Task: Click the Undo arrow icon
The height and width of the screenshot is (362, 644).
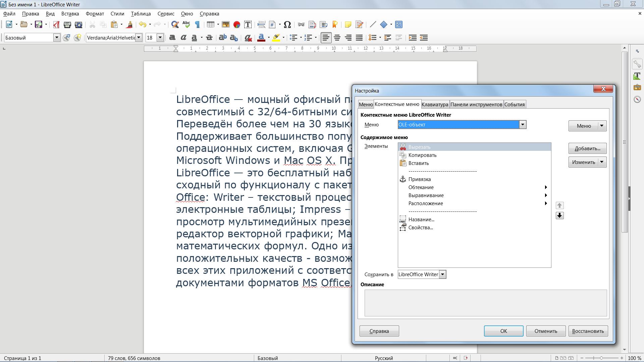Action: pyautogui.click(x=143, y=24)
